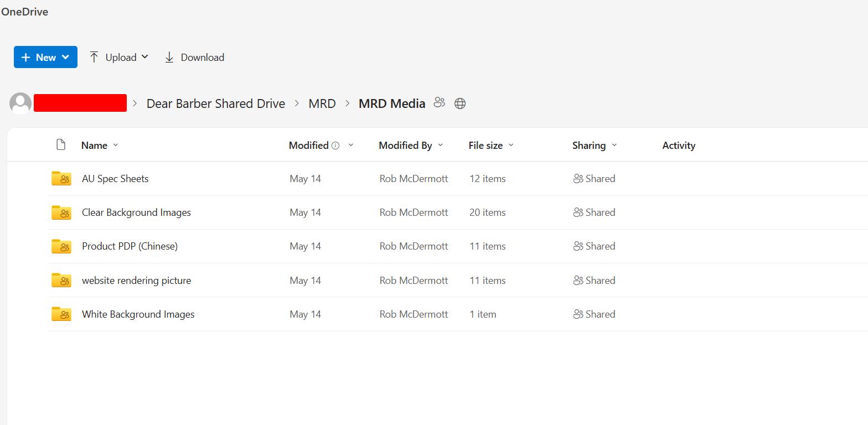The width and height of the screenshot is (868, 425).
Task: Click the user avatar icon in breadcrumb
Action: point(20,103)
